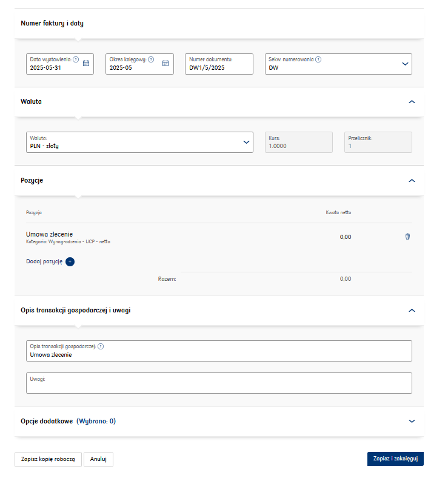Viewport: 448px width, 478px height.
Task: Click the plus icon to add position
Action: pos(70,261)
